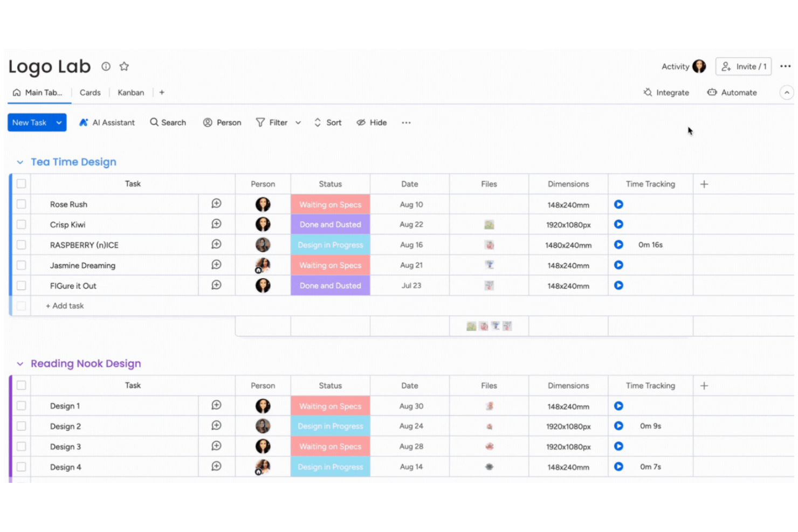Open the file thumbnail on Crisp Kiwi row

[489, 224]
